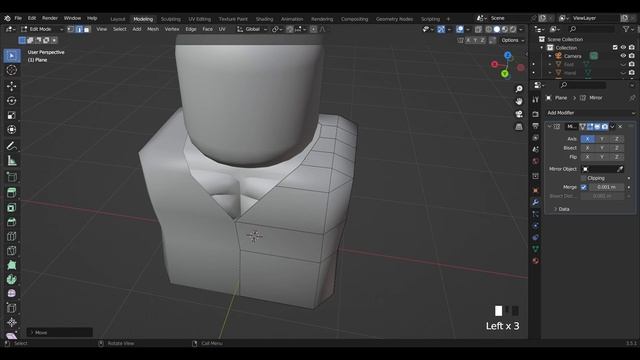
Task: Toggle mirror Axis X button
Action: coord(587,139)
